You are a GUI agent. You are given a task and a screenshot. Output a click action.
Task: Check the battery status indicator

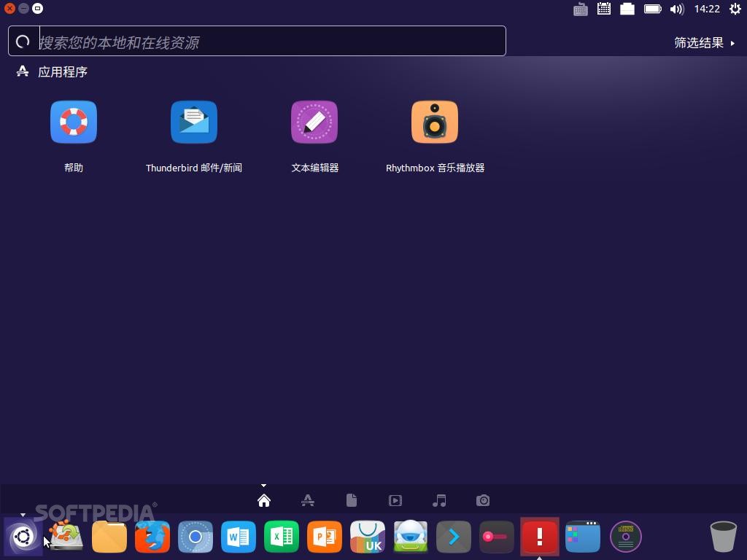pyautogui.click(x=652, y=9)
